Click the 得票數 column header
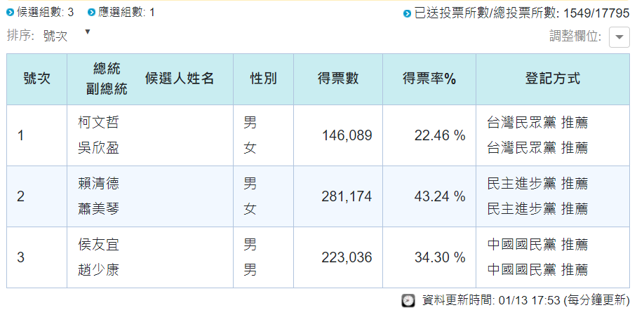Image resolution: width=644 pixels, height=310 pixels. [x=338, y=79]
